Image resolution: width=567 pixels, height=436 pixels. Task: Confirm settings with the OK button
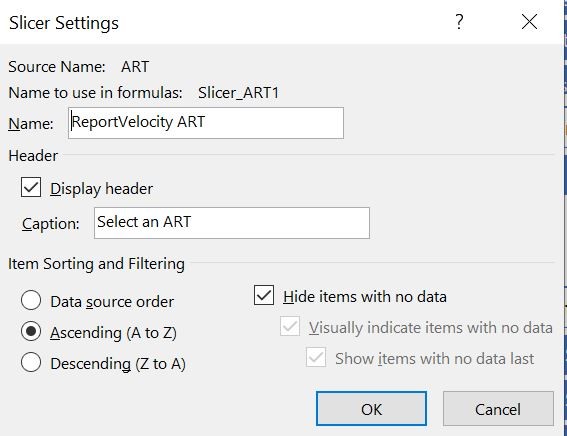pyautogui.click(x=371, y=409)
